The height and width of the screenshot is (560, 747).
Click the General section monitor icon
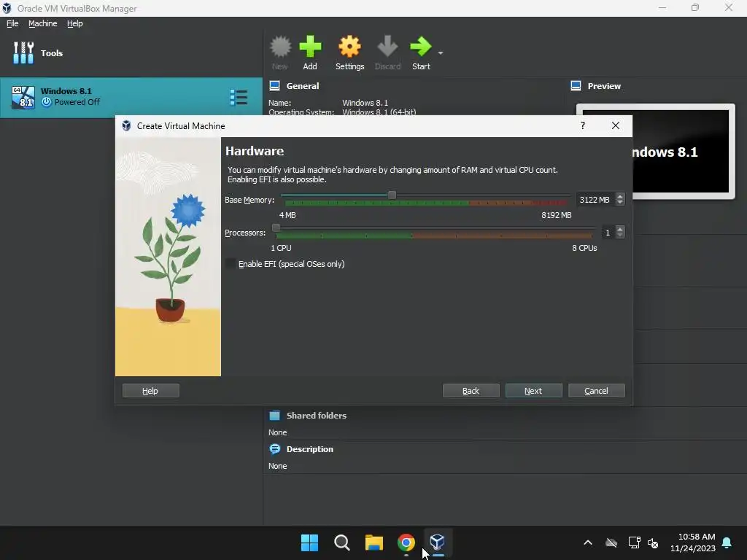[x=274, y=86]
